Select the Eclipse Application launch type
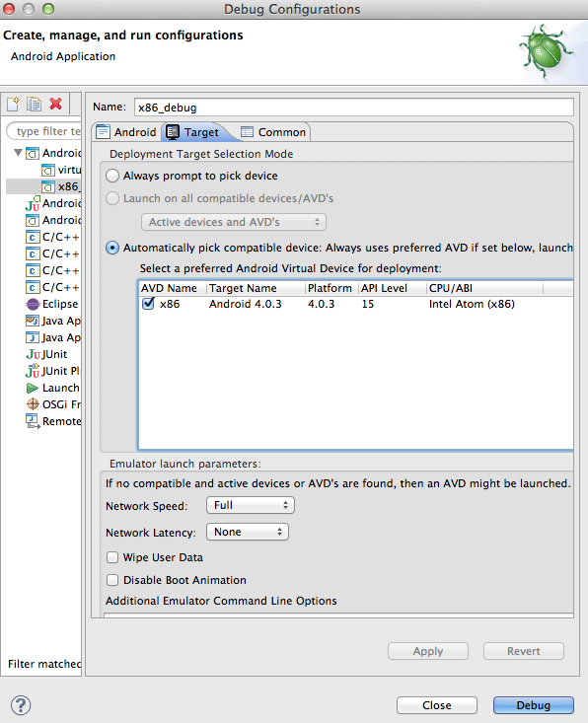Screen dimensions: 588x723 52,305
